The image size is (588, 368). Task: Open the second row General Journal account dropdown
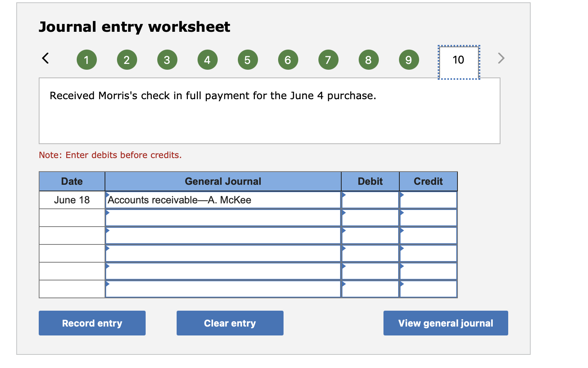[x=223, y=218]
